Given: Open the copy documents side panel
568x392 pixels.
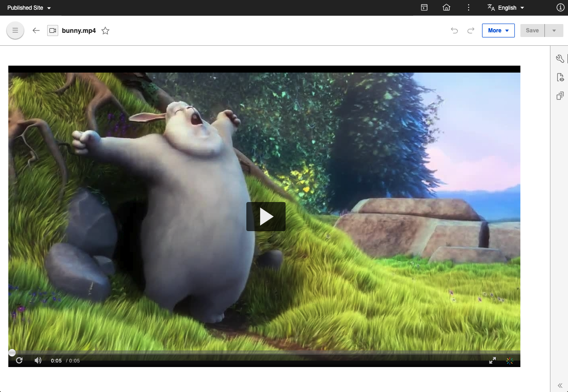Looking at the screenshot, I should (x=560, y=96).
